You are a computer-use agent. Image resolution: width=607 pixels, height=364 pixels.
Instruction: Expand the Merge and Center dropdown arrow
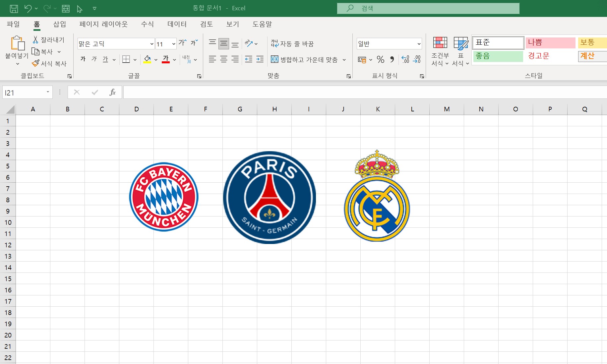[344, 60]
